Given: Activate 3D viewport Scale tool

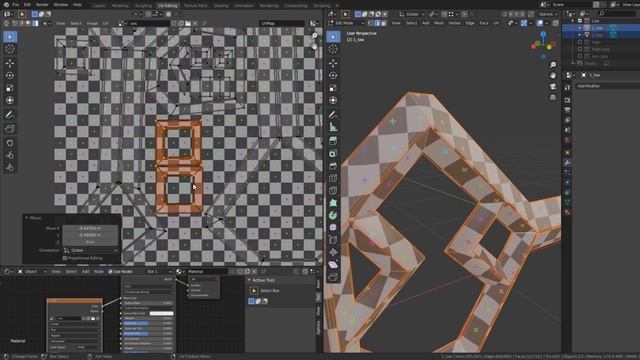Looking at the screenshot, I should (333, 88).
